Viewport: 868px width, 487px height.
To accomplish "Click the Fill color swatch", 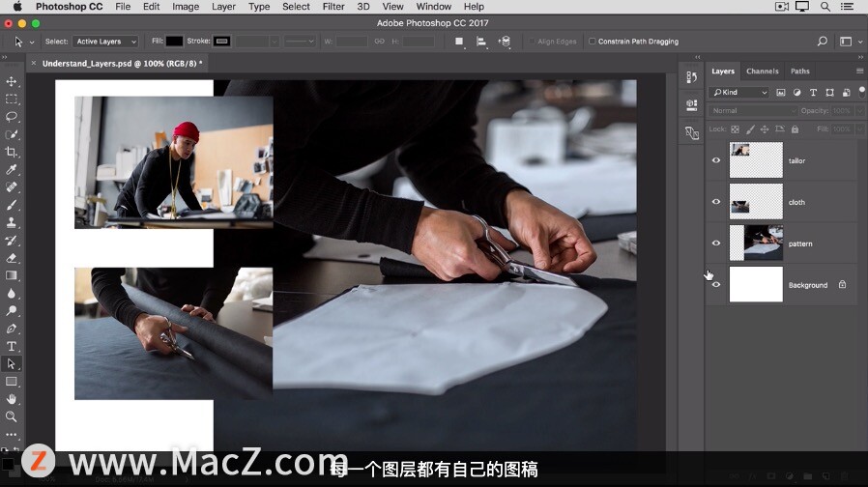I will 174,42.
